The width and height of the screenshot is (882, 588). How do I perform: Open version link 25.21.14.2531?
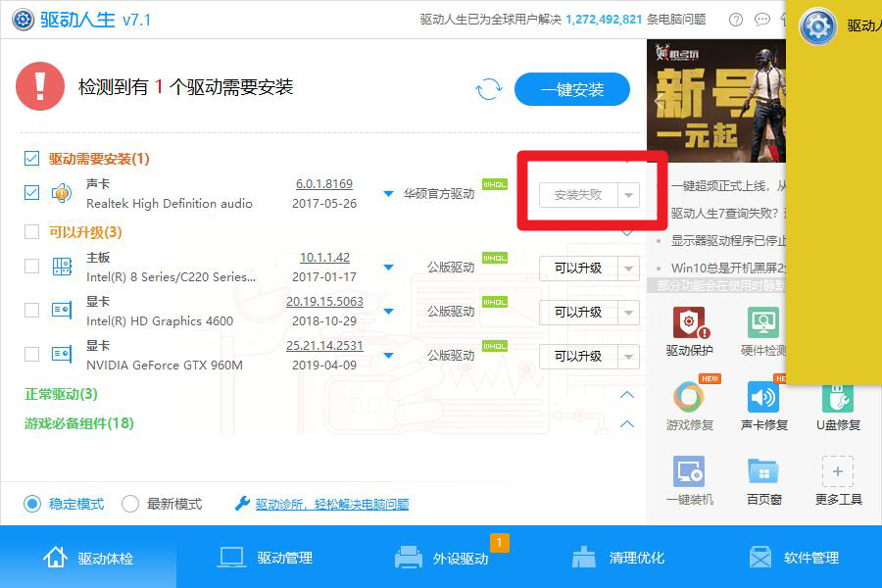(324, 346)
